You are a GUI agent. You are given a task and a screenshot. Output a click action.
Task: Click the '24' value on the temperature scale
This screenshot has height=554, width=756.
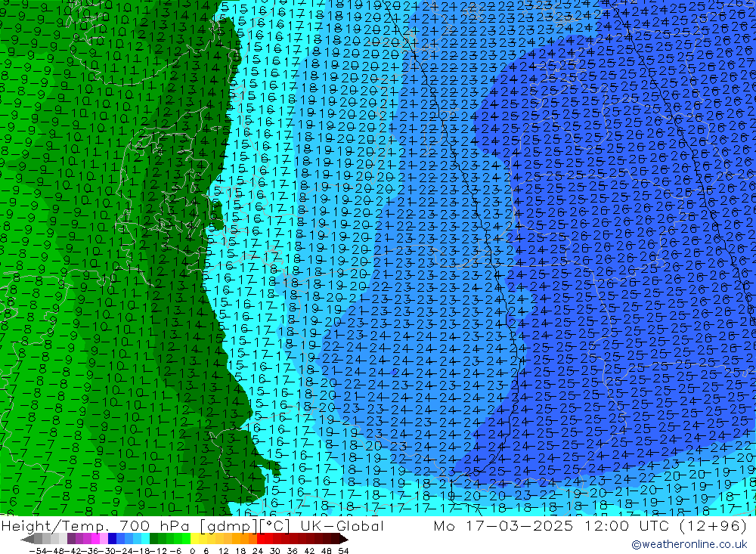[258, 551]
